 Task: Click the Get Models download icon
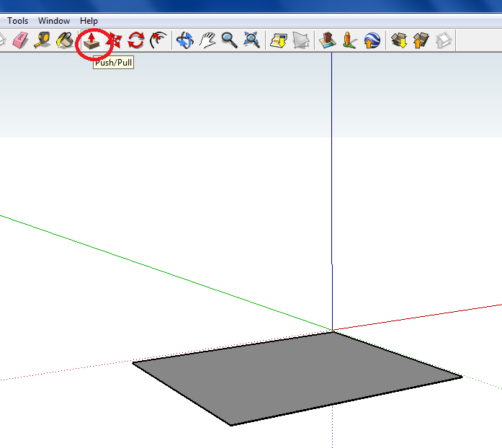pos(399,40)
